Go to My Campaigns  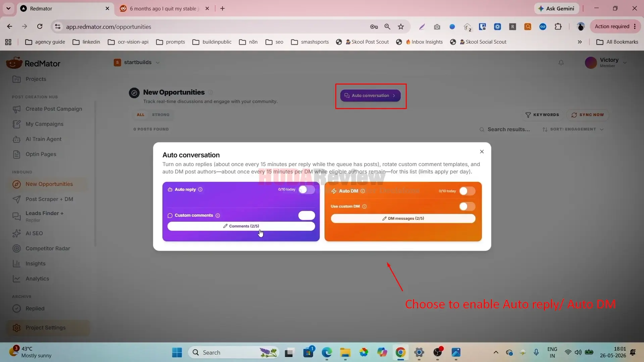[x=44, y=124]
